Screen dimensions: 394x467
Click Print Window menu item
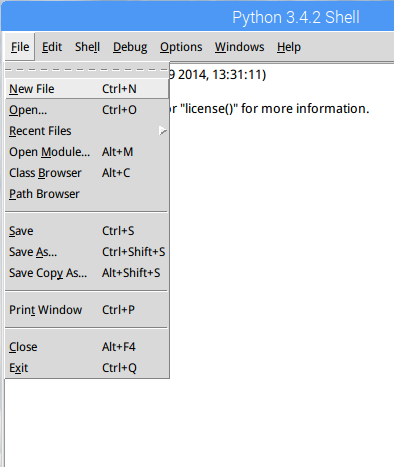87,310
